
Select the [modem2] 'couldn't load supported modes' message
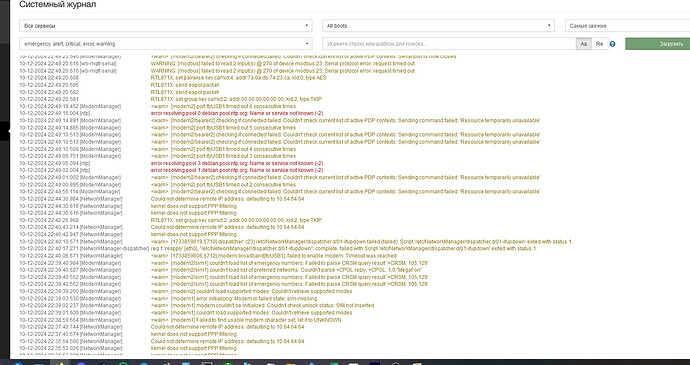click(251, 291)
